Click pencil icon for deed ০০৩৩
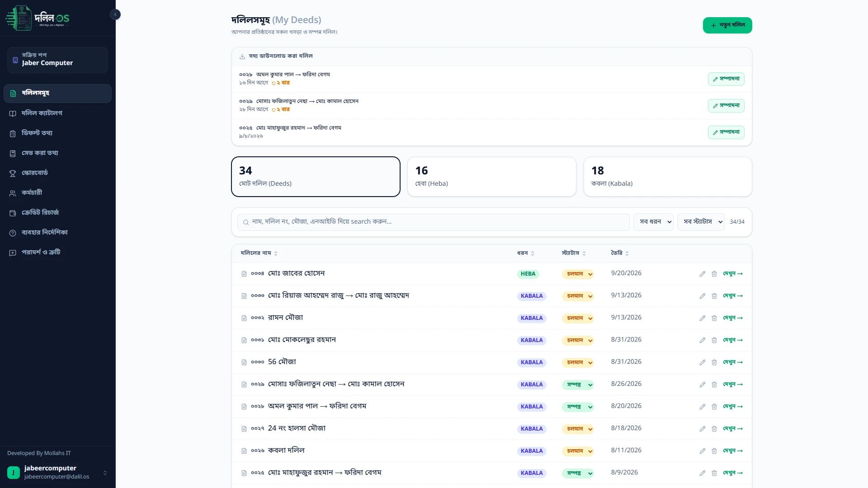The width and height of the screenshot is (868, 488). [702, 296]
